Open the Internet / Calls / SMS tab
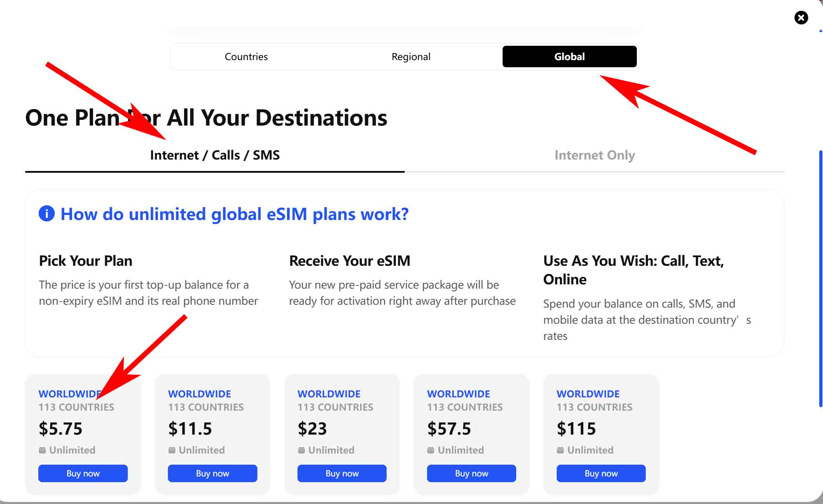The width and height of the screenshot is (823, 504). click(x=215, y=155)
